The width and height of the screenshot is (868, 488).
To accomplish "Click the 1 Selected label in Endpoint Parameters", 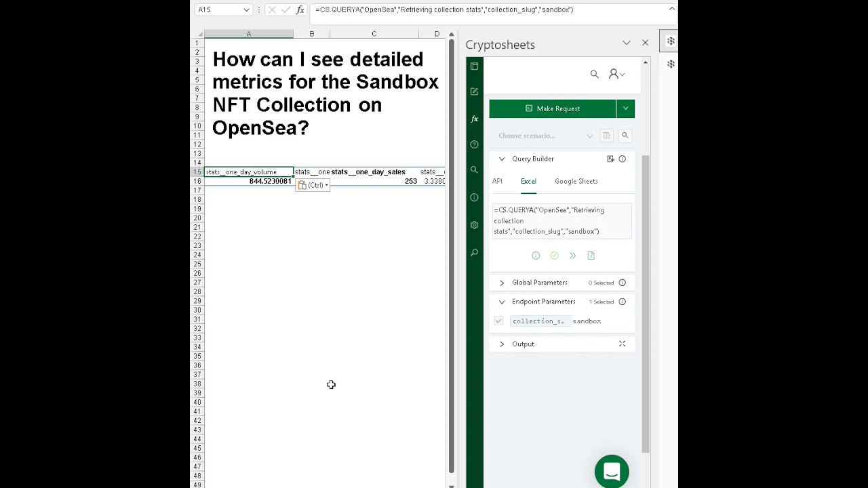I will point(601,302).
